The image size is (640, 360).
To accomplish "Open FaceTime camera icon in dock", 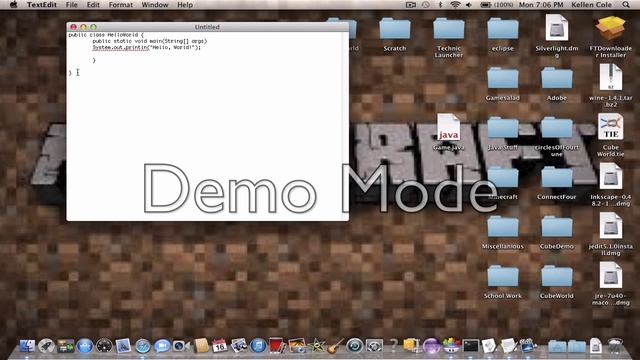I will [181, 346].
